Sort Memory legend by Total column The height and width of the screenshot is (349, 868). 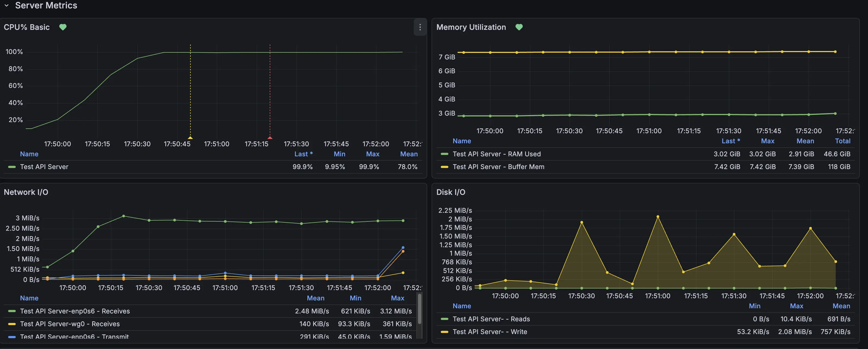[843, 141]
